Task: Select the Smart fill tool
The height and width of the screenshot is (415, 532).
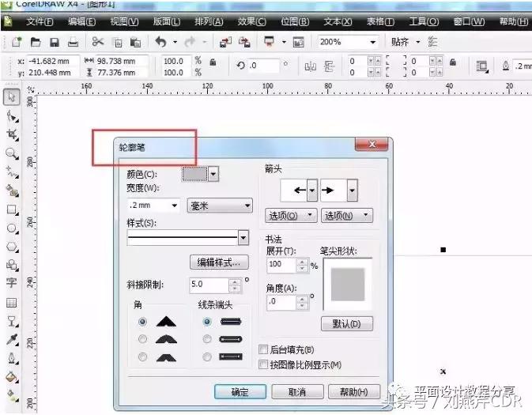Action: pos(12,191)
